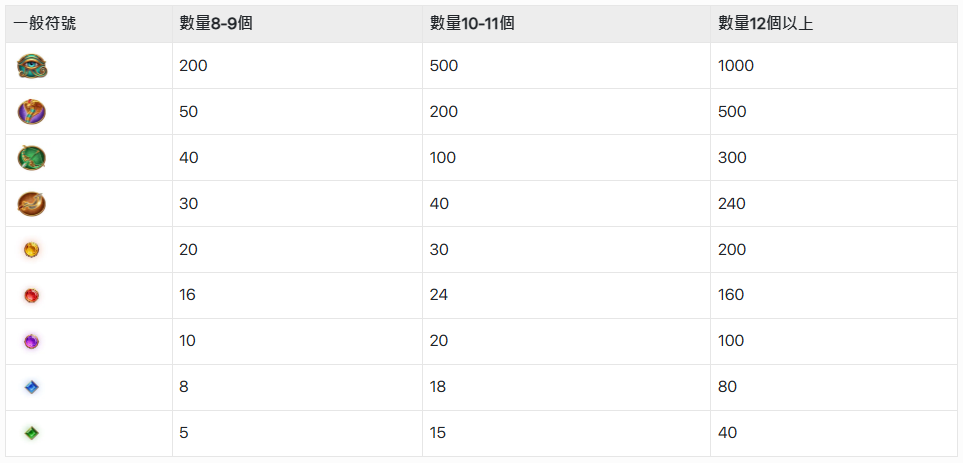The image size is (963, 463).
Task: Click the 一般符號 column header
Action: [45, 23]
